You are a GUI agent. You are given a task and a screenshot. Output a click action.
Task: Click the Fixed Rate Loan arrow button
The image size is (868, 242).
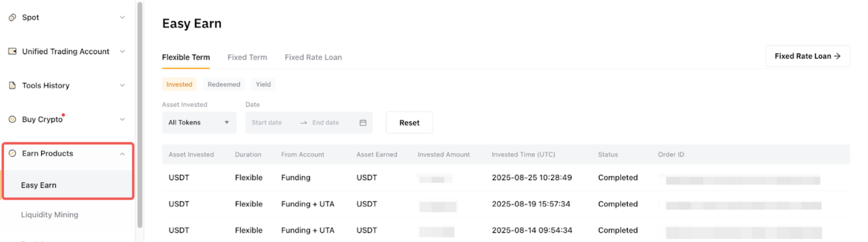click(x=807, y=56)
